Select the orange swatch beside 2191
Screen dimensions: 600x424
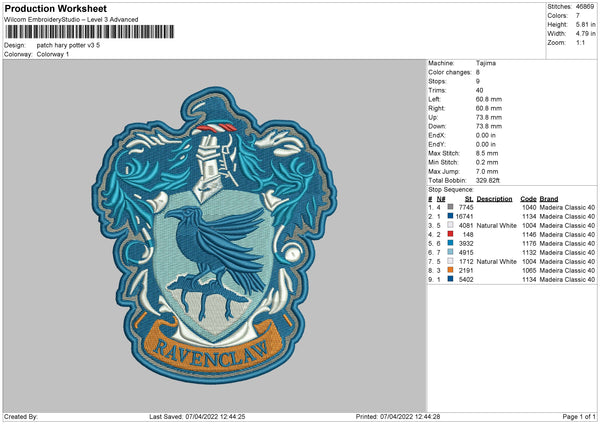pos(450,270)
